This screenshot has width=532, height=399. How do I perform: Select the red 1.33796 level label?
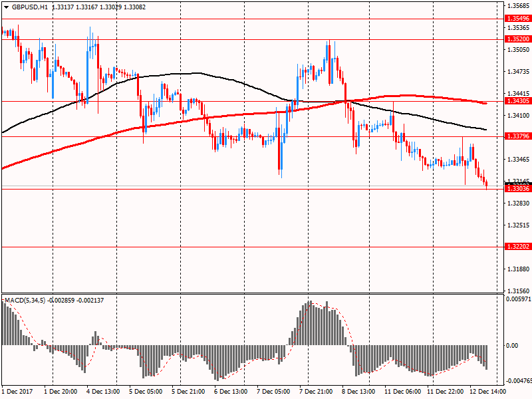tap(518, 136)
